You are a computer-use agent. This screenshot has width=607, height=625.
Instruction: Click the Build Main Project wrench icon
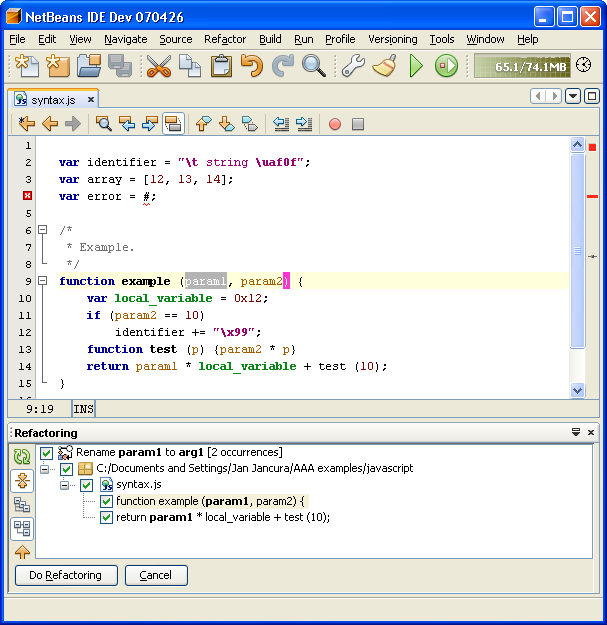[353, 66]
